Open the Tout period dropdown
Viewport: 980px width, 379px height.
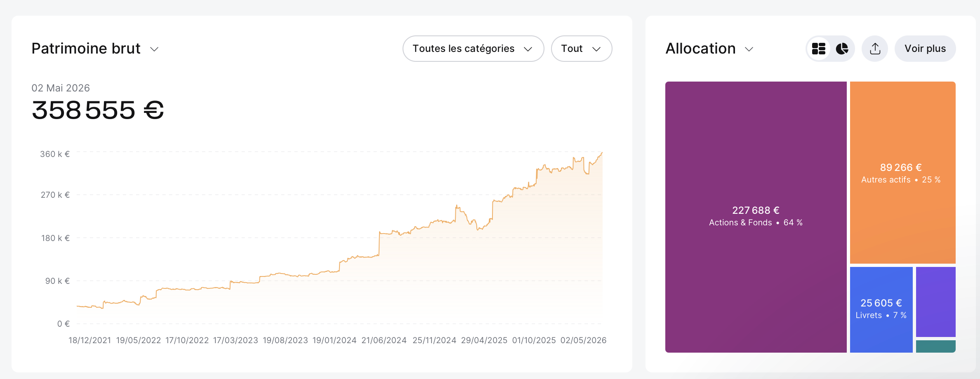(x=581, y=49)
